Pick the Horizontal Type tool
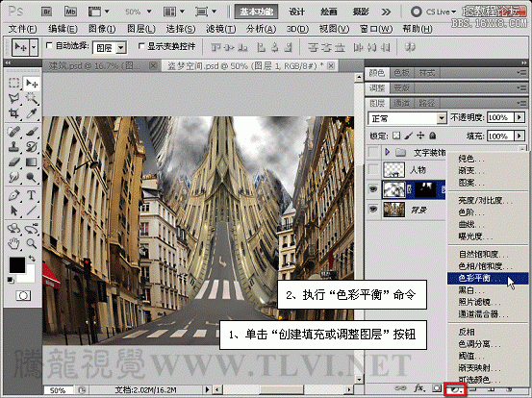This screenshot has width=532, height=398. [x=31, y=195]
